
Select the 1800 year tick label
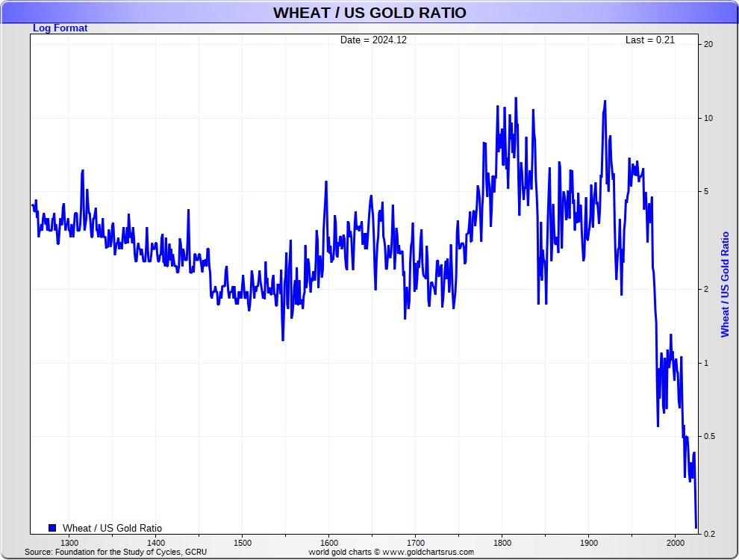(x=502, y=542)
